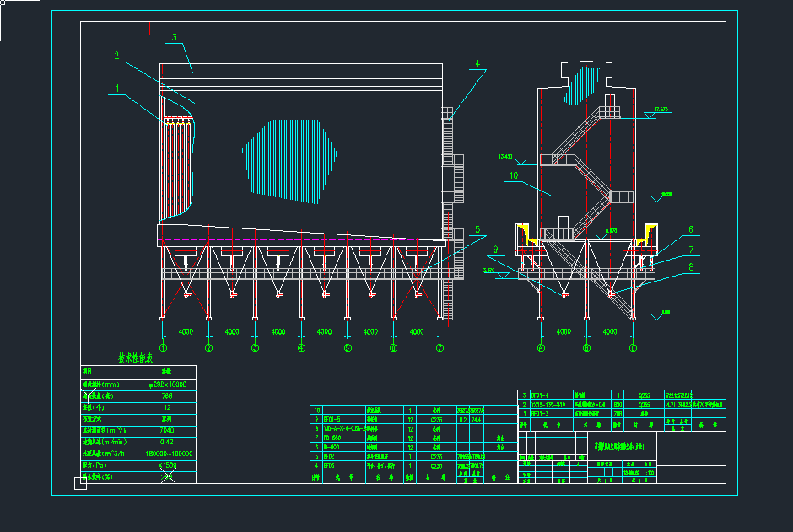
Task: Click the RD-650 entry in the parts list
Action: 332,439
